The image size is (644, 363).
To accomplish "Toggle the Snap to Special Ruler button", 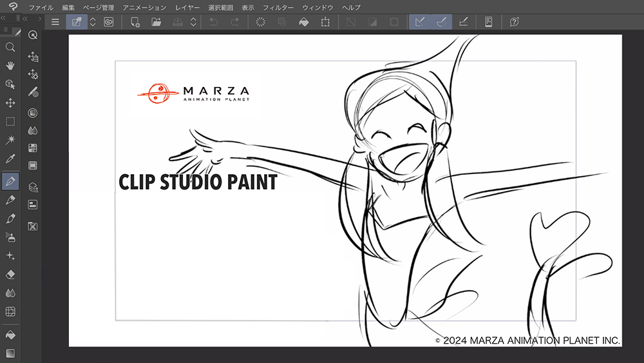I will tap(441, 22).
